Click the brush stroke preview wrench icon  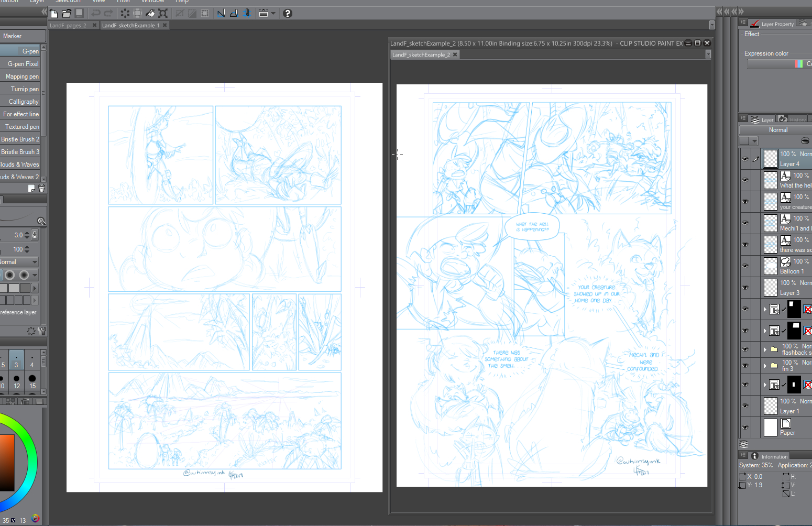pos(41,221)
